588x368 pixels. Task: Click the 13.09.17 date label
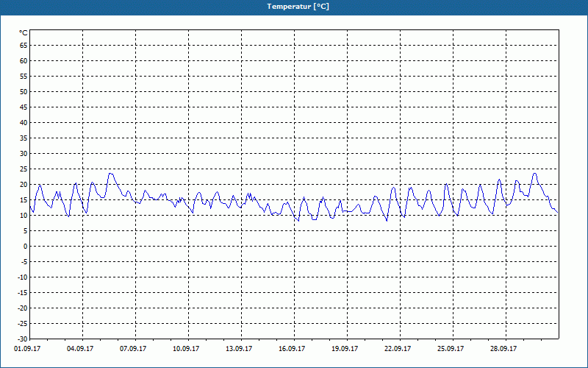[x=239, y=349]
